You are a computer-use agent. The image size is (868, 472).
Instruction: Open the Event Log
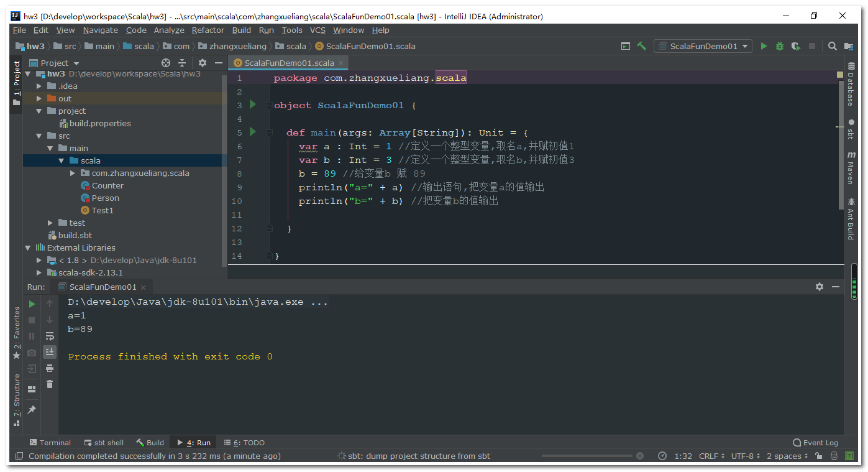pos(815,443)
